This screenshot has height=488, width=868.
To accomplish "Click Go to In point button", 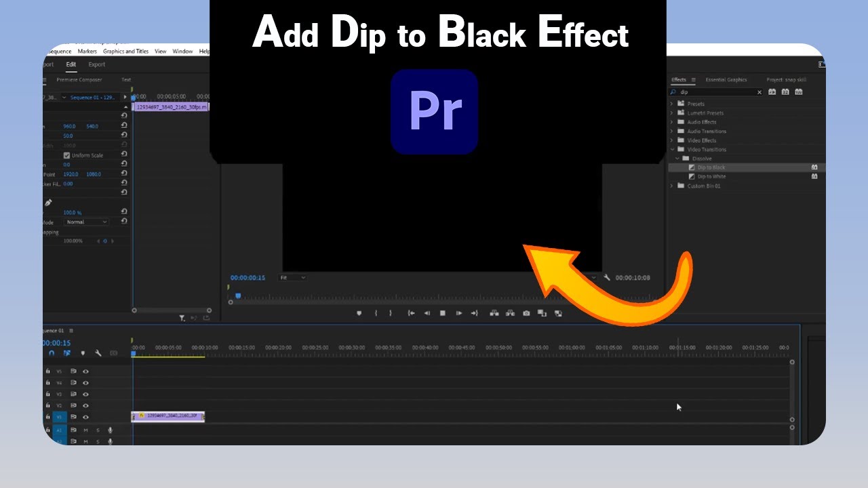I will click(411, 313).
